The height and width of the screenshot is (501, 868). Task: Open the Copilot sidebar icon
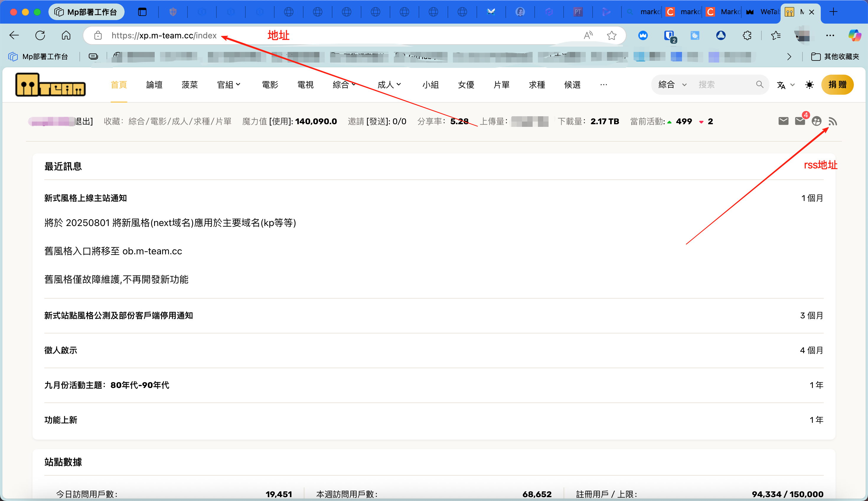[x=855, y=35]
